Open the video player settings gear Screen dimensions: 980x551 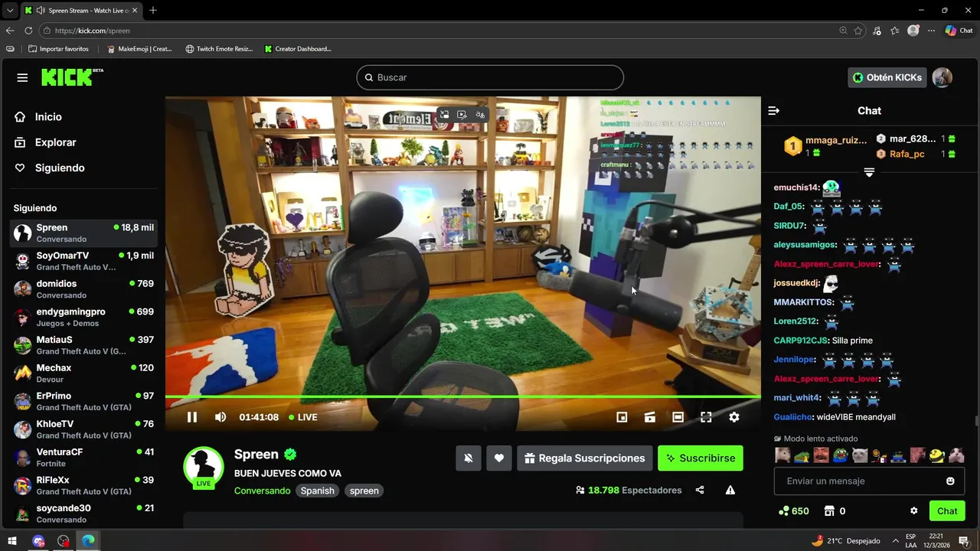point(734,417)
